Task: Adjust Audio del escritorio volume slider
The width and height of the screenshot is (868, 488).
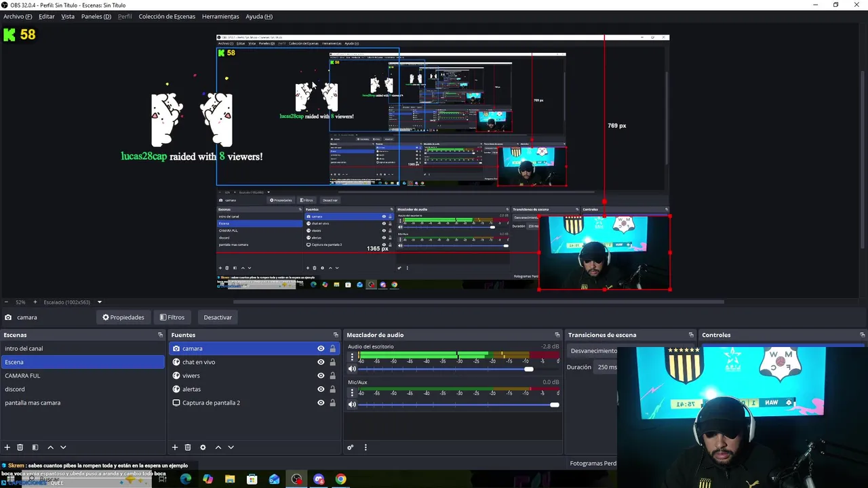Action: [x=529, y=369]
